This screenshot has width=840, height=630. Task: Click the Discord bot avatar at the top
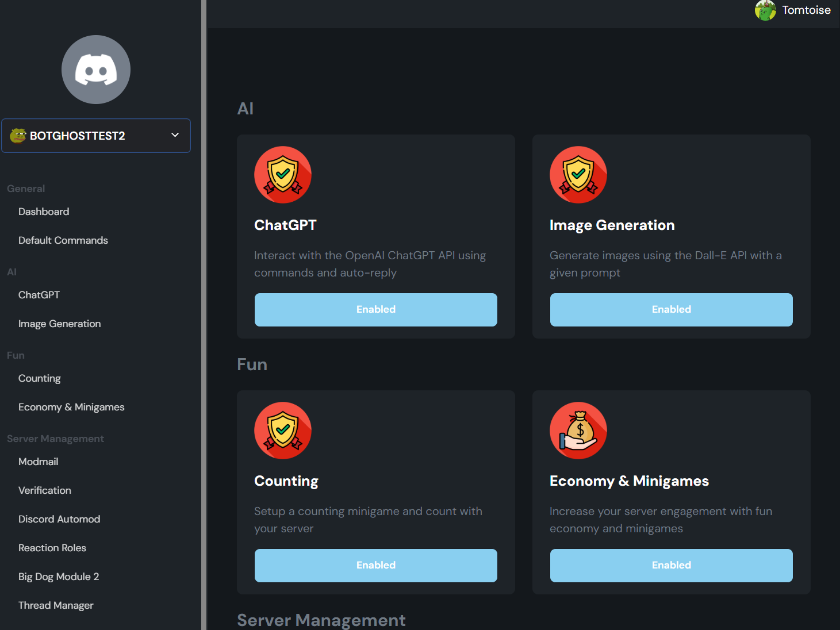pyautogui.click(x=95, y=69)
